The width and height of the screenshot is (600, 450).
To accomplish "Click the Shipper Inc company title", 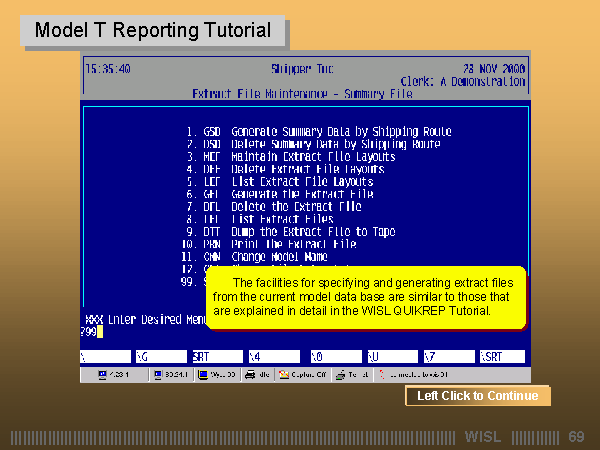I will (x=302, y=69).
